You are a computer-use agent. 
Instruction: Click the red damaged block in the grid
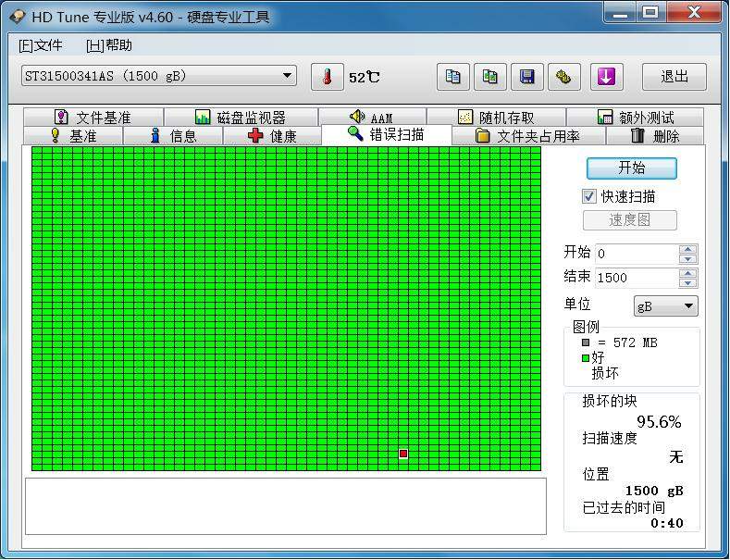pyautogui.click(x=403, y=454)
